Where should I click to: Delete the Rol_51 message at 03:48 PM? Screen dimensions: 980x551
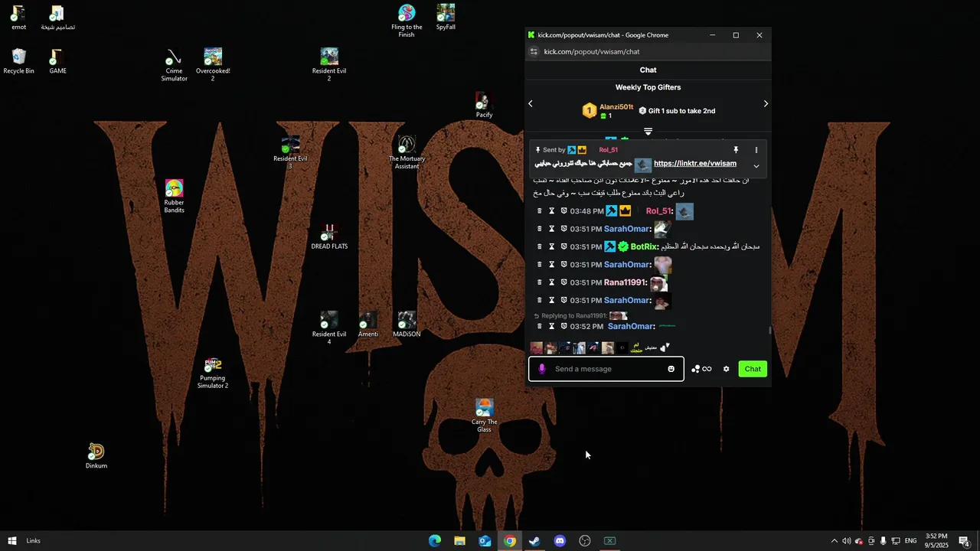539,211
